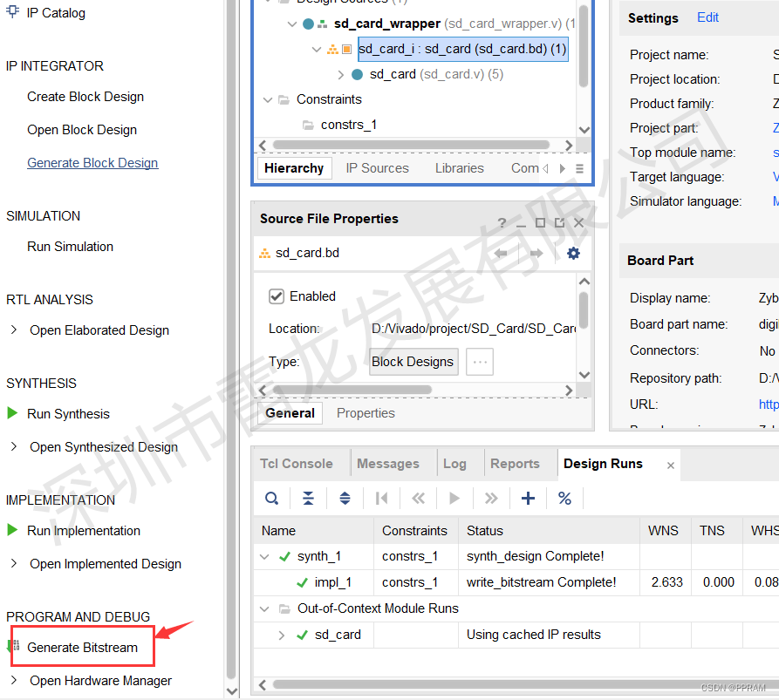Collapse the synth_1 run row
This screenshot has width=779, height=700.
pos(265,556)
